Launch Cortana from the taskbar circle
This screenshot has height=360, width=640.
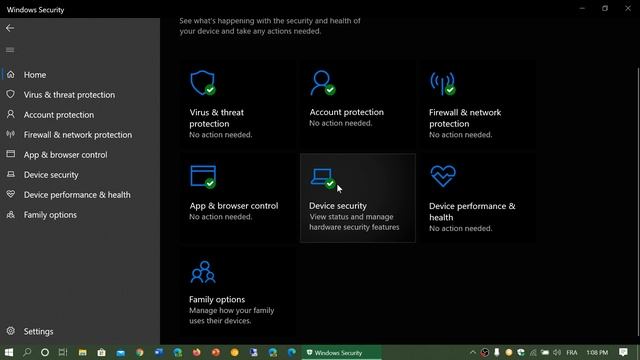pos(45,352)
